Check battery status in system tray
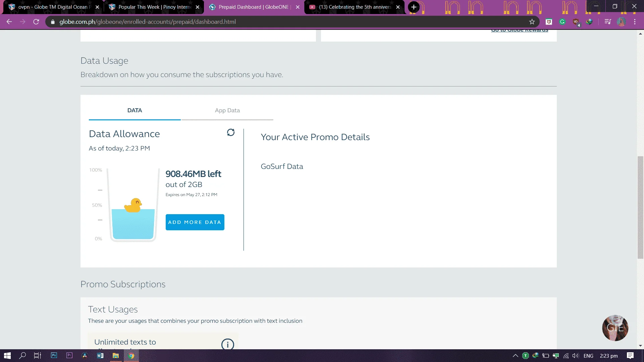The image size is (644, 362). (546, 356)
